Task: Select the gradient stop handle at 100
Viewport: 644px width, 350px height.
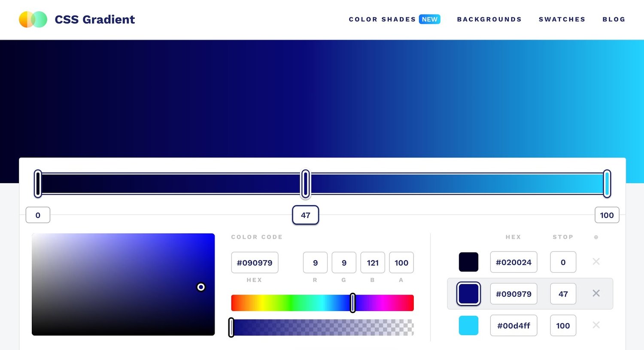Action: click(607, 184)
